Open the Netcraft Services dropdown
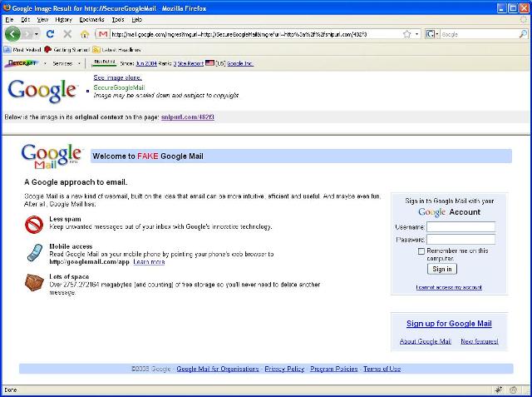 tap(66, 63)
